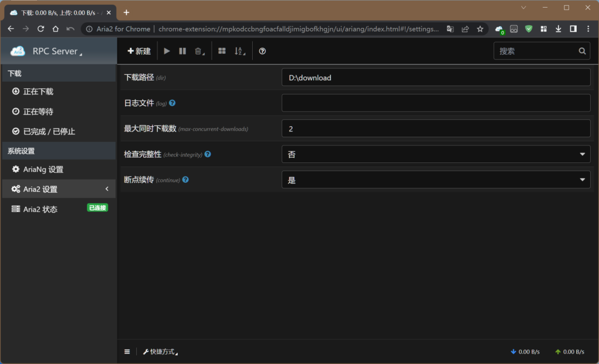Edit 最大同时下载数 value field
This screenshot has height=364, width=599.
[x=436, y=129]
